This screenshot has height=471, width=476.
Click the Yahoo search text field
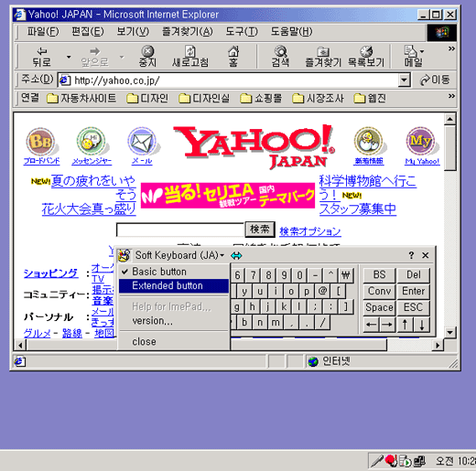click(x=180, y=230)
